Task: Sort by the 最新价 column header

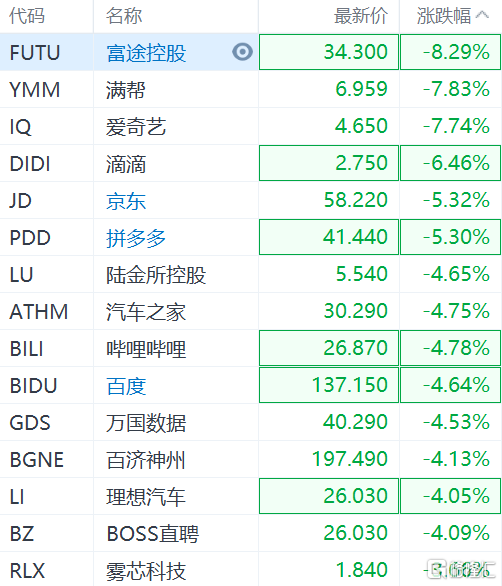Action: [x=361, y=16]
